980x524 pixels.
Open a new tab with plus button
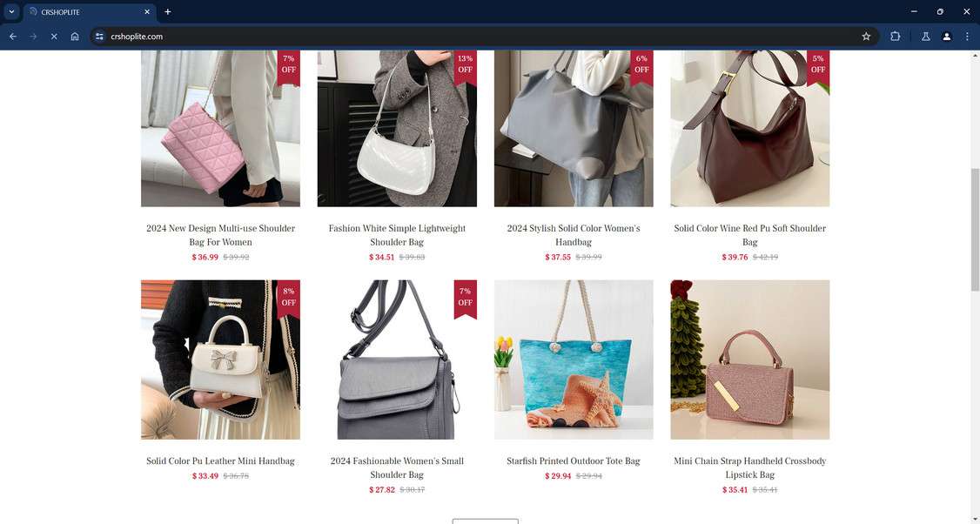(x=167, y=12)
